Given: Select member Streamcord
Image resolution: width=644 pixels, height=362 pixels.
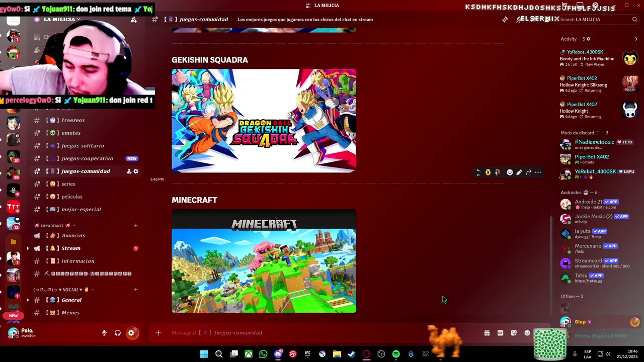Looking at the screenshot, I should point(599,263).
